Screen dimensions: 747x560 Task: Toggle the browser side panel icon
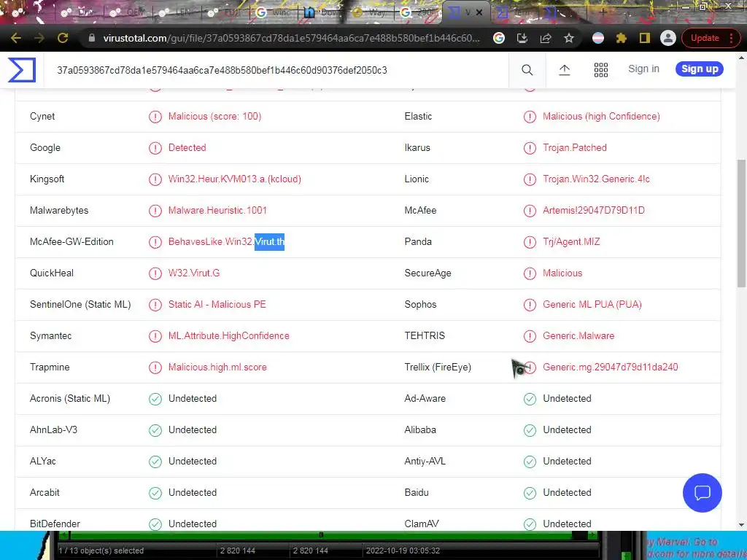click(645, 38)
